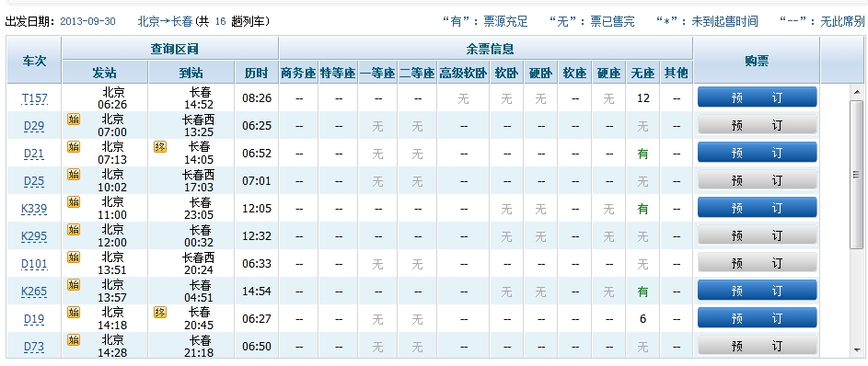868x366 pixels.
Task: Click the greyed 预订 button for K295
Action: pos(757,235)
